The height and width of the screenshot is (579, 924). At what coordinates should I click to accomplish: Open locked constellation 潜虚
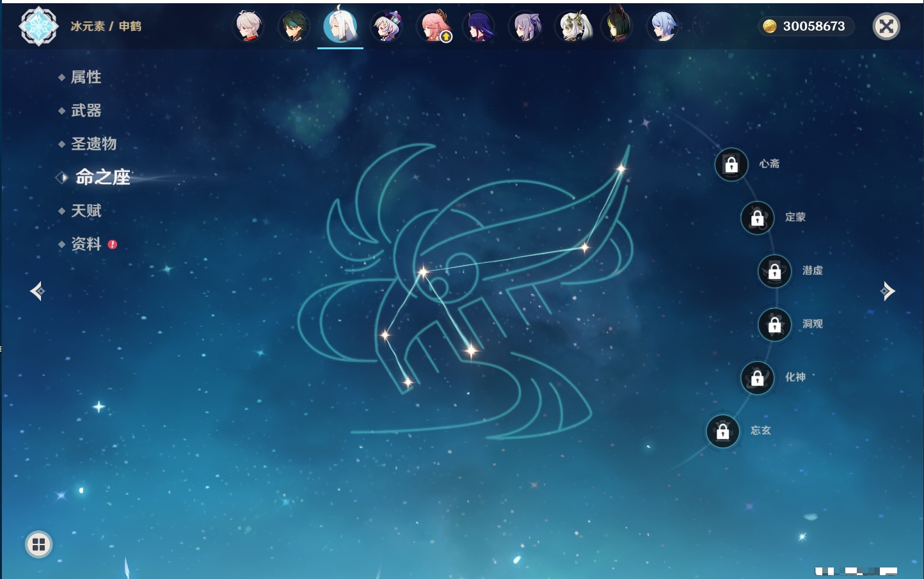pyautogui.click(x=775, y=271)
